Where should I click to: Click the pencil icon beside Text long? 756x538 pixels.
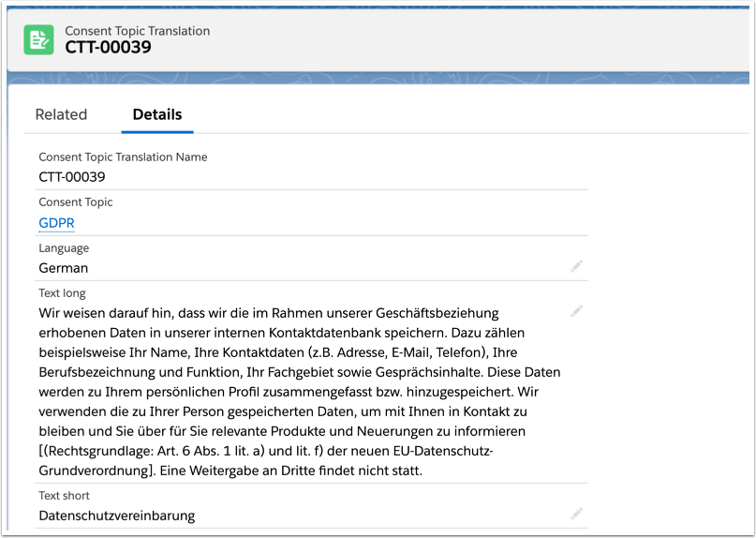(576, 311)
